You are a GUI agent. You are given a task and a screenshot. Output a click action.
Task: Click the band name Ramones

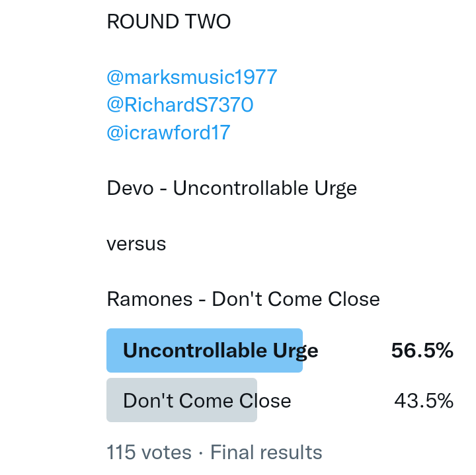(149, 299)
